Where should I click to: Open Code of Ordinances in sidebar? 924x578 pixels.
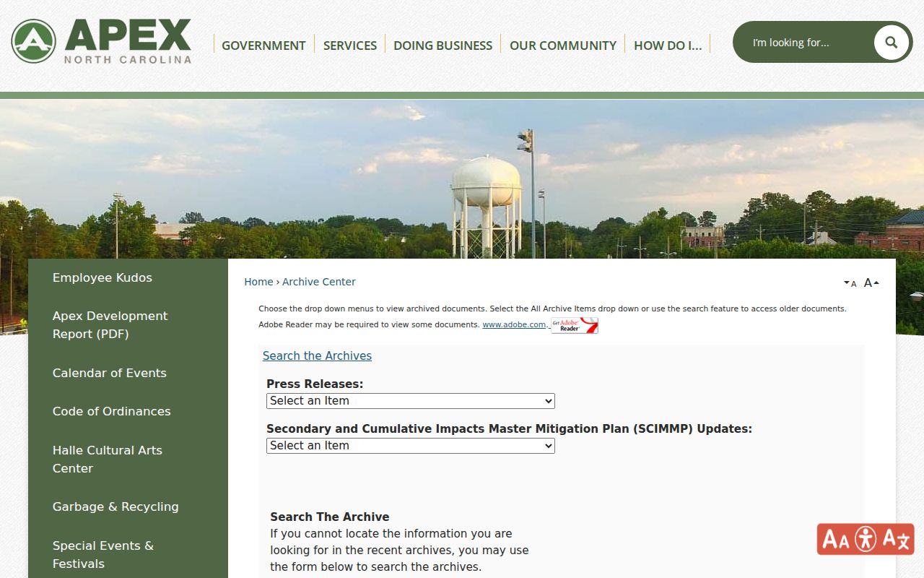[x=112, y=411]
